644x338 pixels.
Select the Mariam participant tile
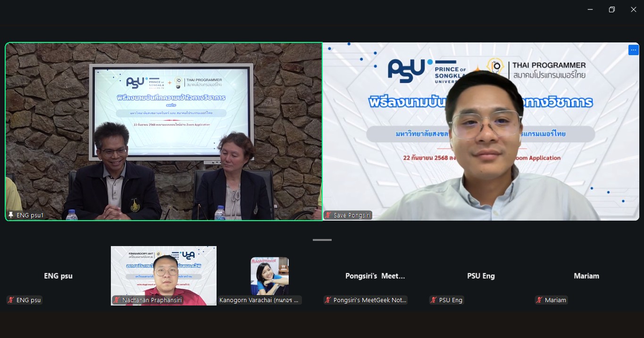pos(586,276)
